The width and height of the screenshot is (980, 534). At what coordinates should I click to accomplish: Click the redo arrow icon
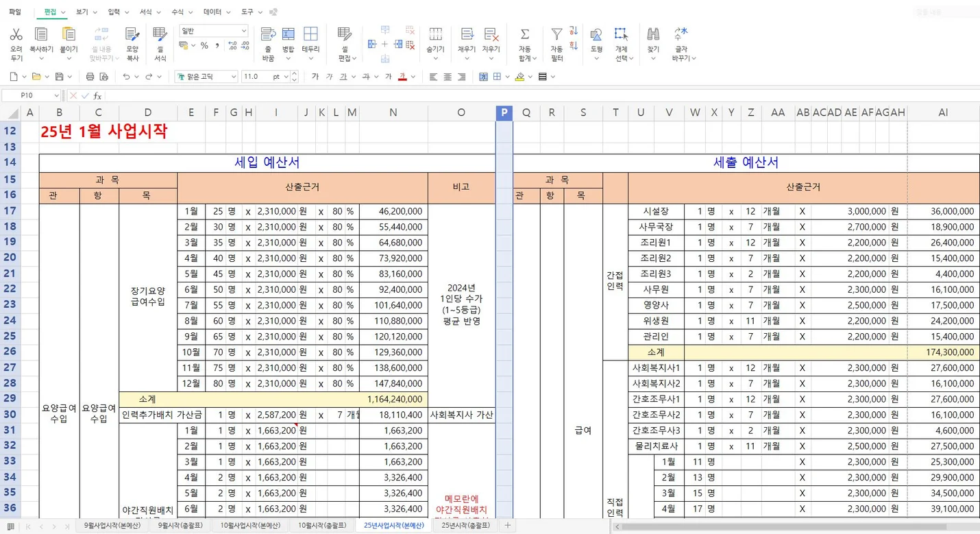coord(149,77)
